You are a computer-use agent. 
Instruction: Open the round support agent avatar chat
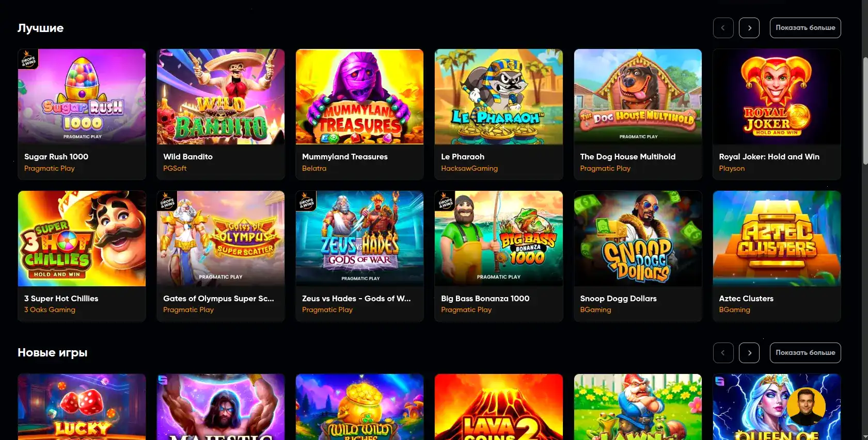click(x=806, y=406)
